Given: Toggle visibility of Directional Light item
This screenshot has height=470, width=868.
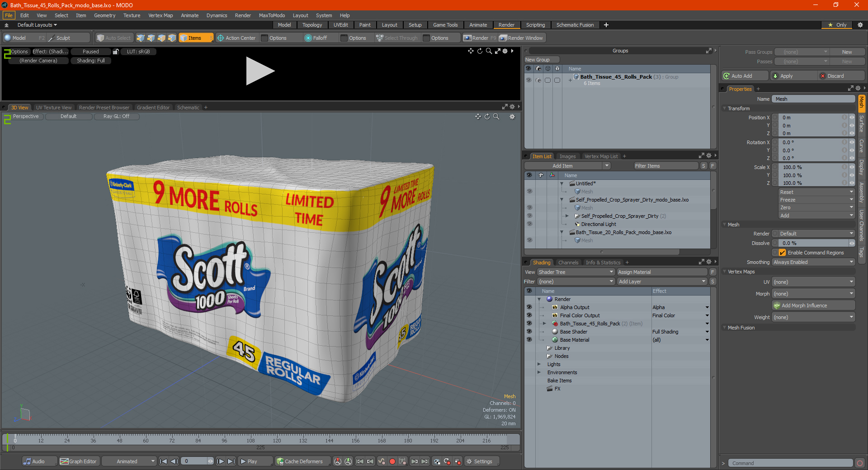Looking at the screenshot, I should click(x=529, y=224).
